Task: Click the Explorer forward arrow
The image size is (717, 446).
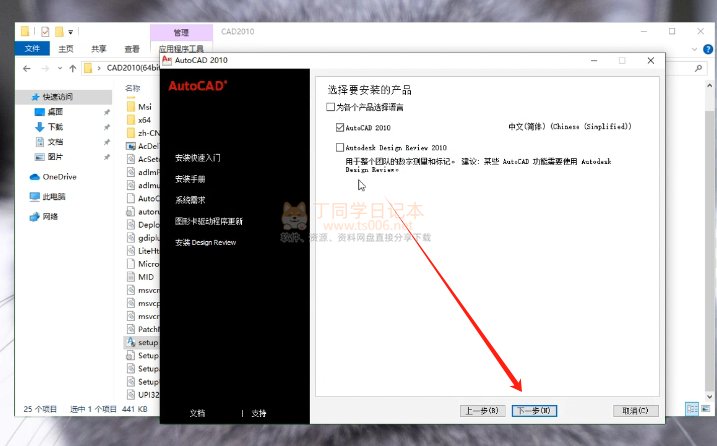Action: click(45, 68)
